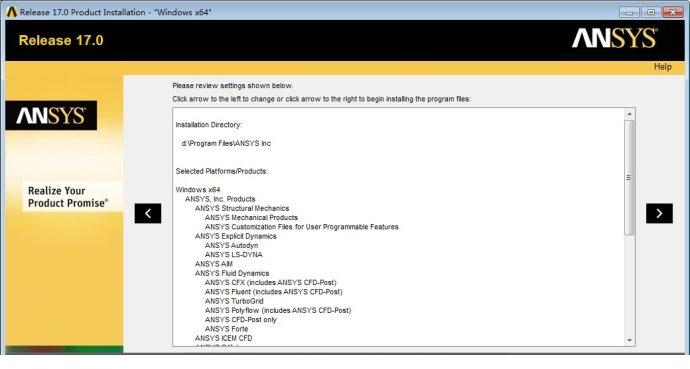Click the ANSYS logo in the left sidebar
Viewport: 690px width, 369px height.
[x=51, y=116]
